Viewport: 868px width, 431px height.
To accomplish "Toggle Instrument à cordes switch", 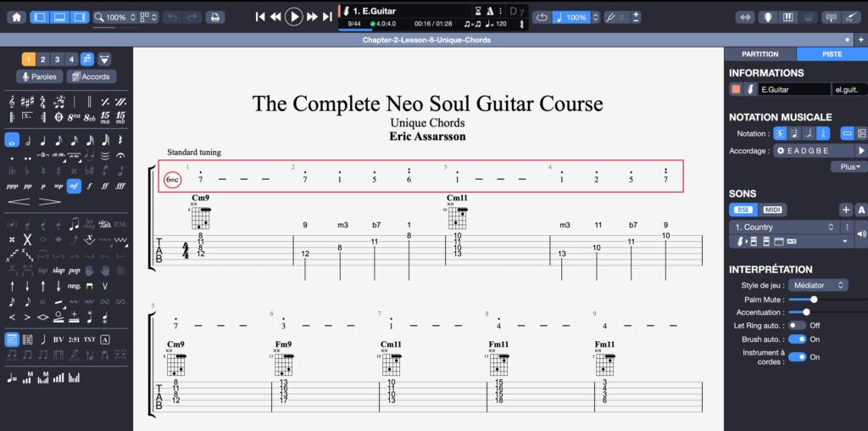I will 797,357.
